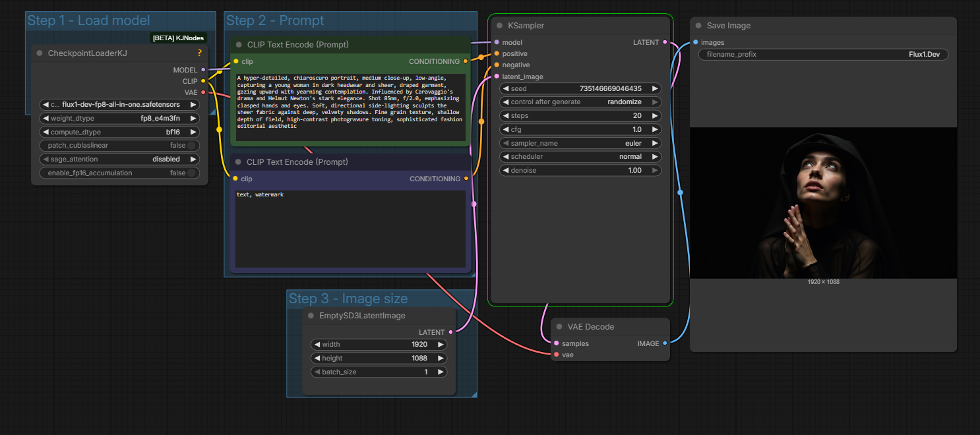Screen dimensions: 980x435
Task: Click the filename_prefix field in Save Image
Action: 823,55
